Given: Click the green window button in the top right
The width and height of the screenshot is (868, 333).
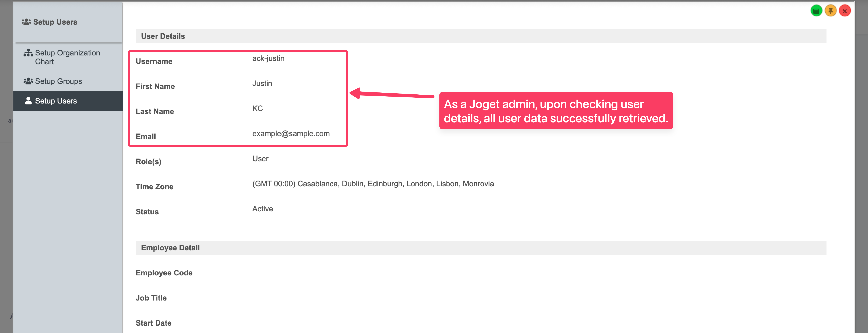Looking at the screenshot, I should pos(816,11).
